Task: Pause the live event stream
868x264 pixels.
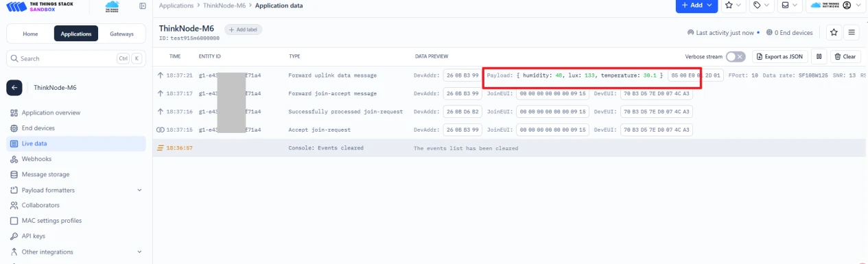Action: tap(819, 57)
